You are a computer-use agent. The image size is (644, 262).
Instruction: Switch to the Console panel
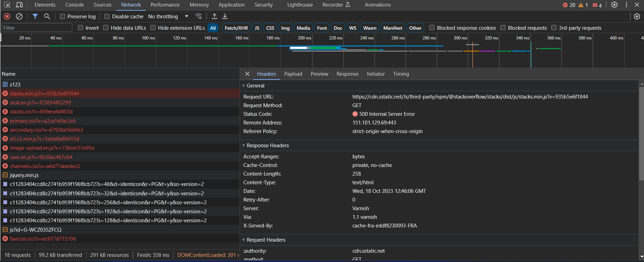[74, 5]
